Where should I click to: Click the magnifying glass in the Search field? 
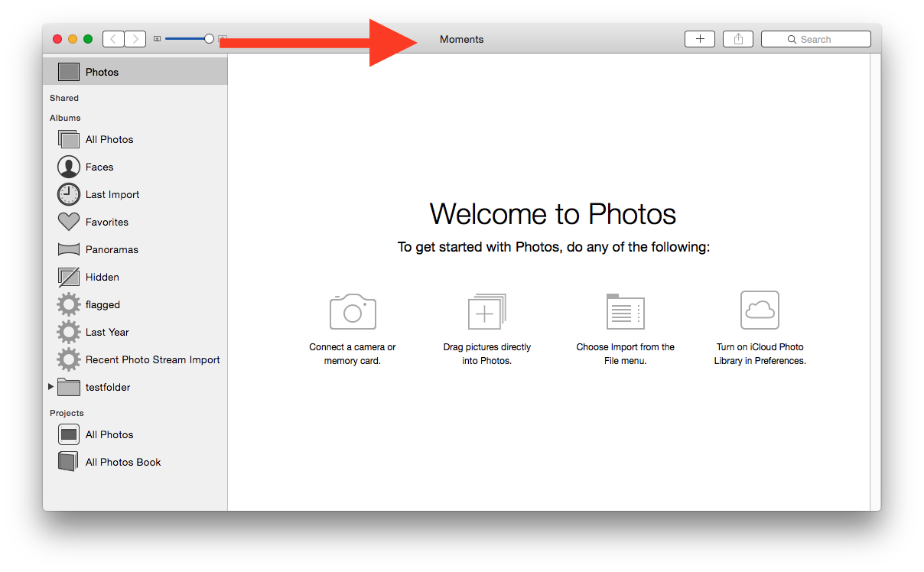(792, 40)
